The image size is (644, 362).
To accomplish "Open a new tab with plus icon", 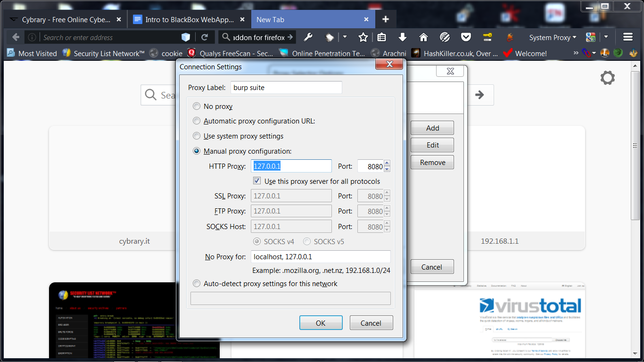I will click(386, 19).
